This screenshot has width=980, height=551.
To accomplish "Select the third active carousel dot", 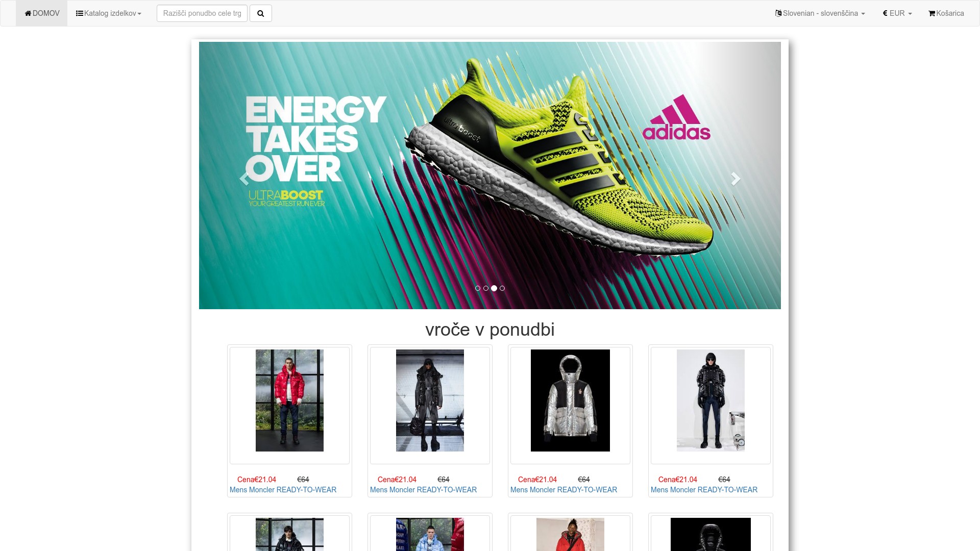I will (494, 288).
